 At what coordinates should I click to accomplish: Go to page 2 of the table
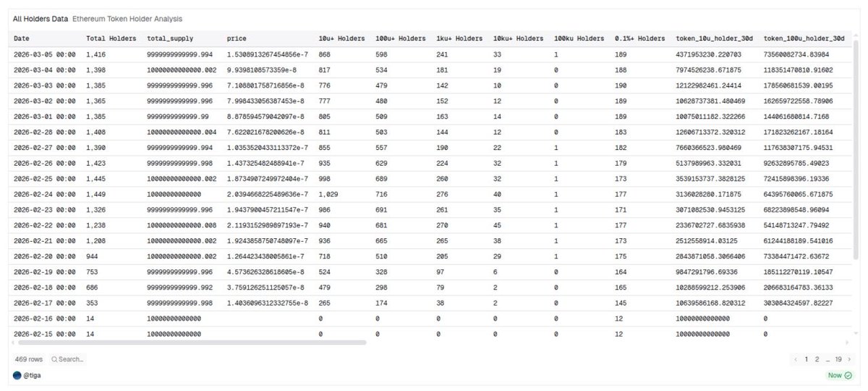tap(817, 359)
